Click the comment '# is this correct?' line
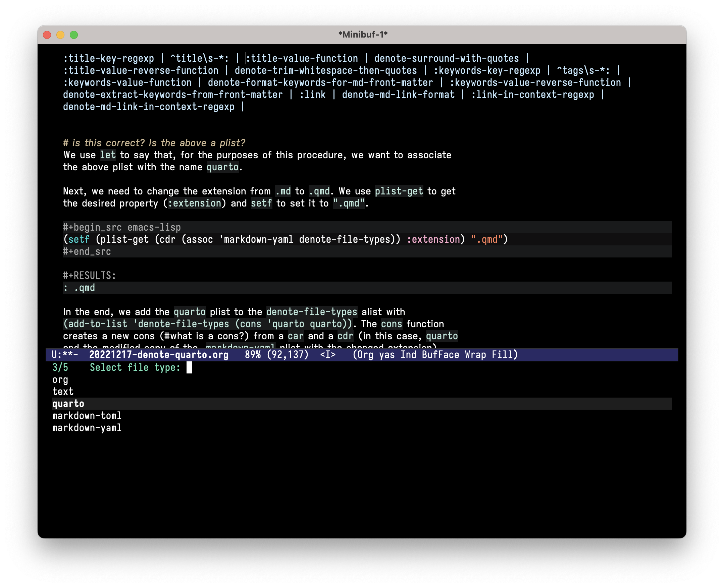724x588 pixels. tap(154, 143)
